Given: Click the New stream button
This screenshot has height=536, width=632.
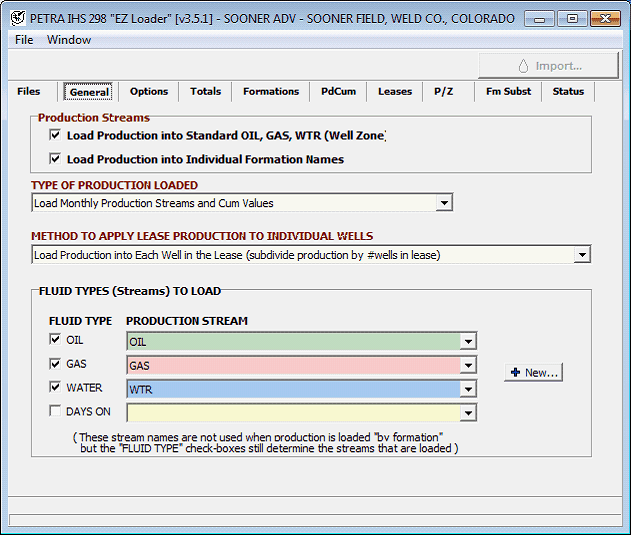Looking at the screenshot, I should (534, 372).
